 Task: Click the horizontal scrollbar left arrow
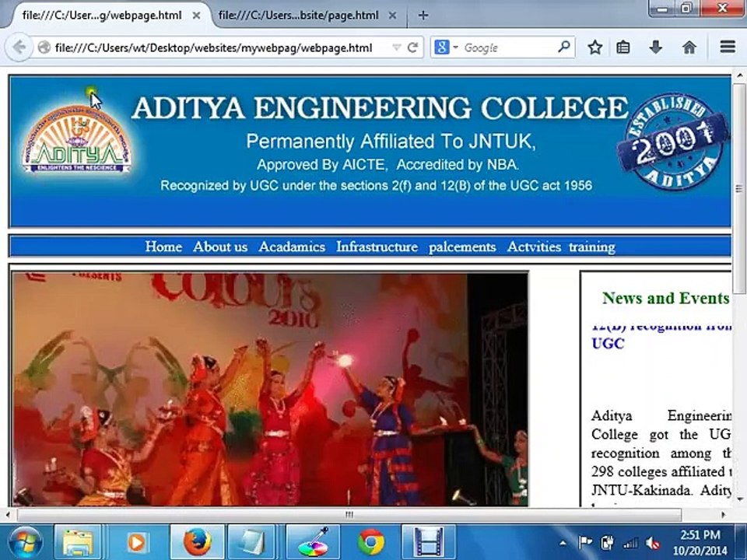(7, 515)
